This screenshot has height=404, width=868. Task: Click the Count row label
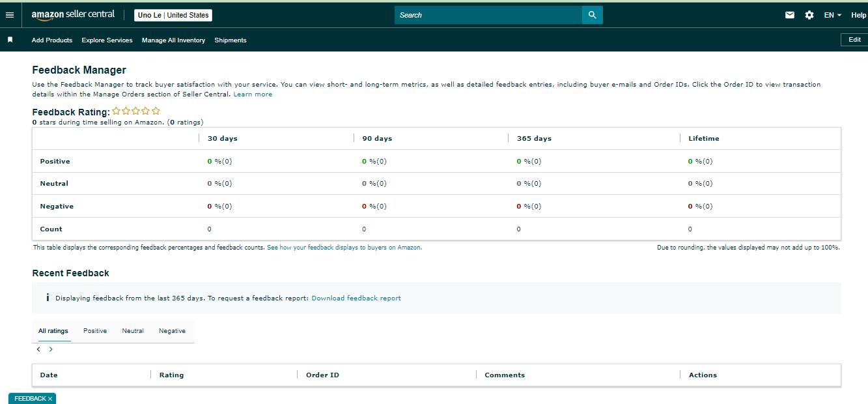coord(51,229)
